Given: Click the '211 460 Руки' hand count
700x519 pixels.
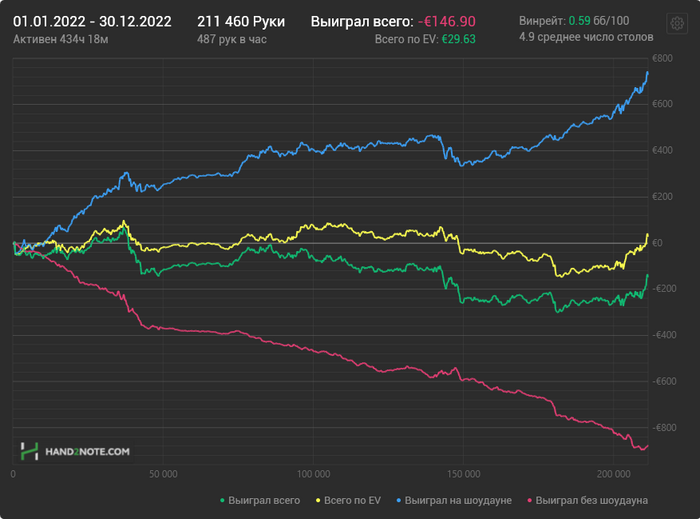Looking at the screenshot, I should (241, 21).
